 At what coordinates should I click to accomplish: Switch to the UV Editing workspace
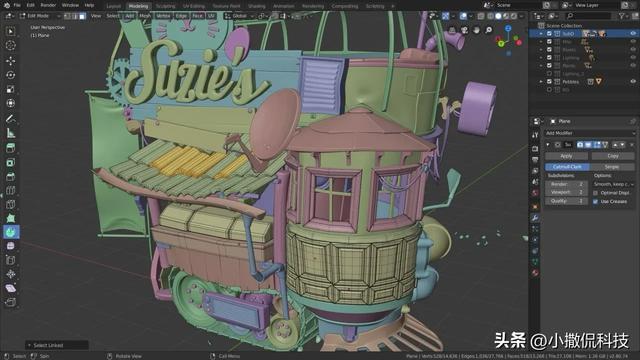[x=194, y=6]
